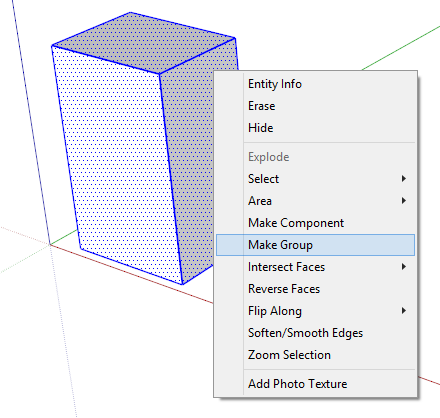440x418 pixels.
Task: Click the Flip Along menu label
Action: click(275, 311)
